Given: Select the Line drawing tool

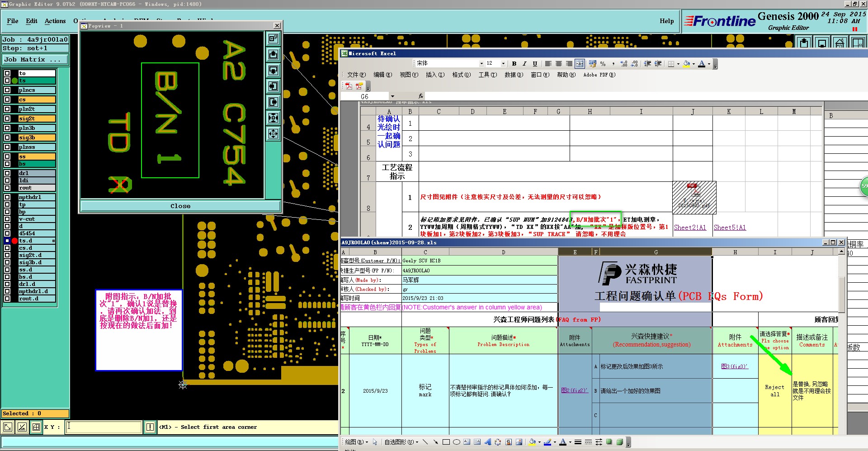Looking at the screenshot, I should coord(425,442).
